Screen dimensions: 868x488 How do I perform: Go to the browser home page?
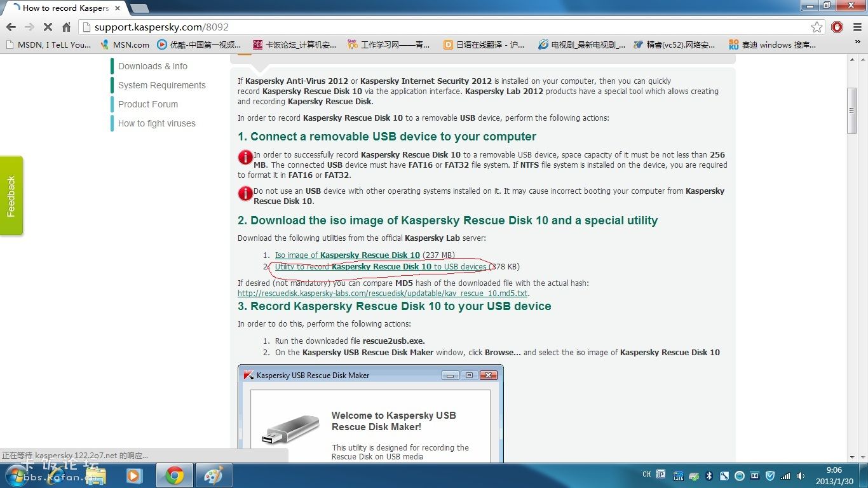coord(66,27)
